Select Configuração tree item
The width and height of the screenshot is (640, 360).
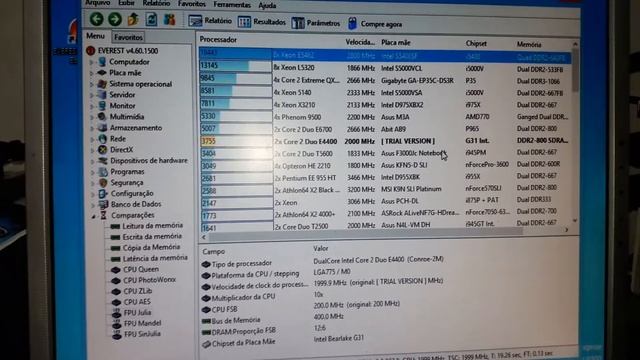131,193
